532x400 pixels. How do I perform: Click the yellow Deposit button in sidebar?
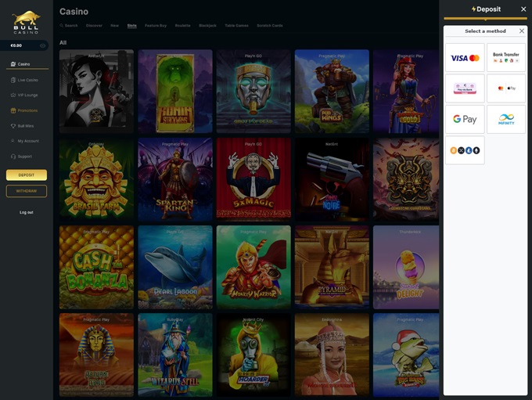pos(27,175)
